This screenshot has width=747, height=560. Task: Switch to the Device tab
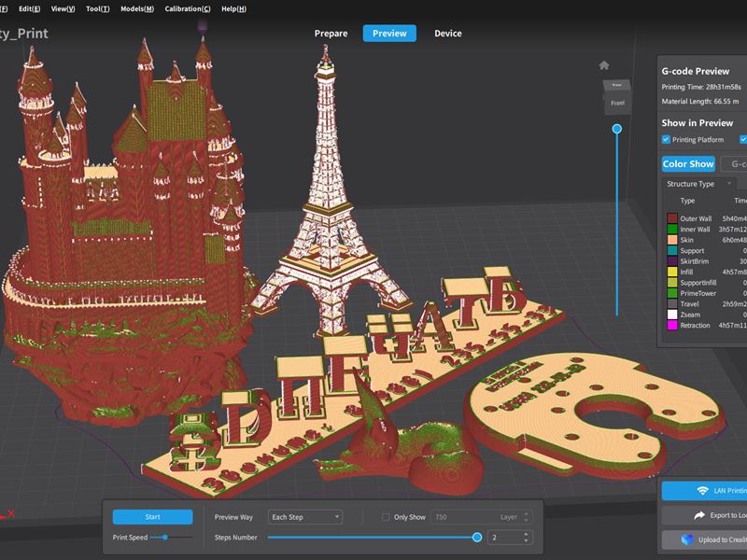click(447, 34)
